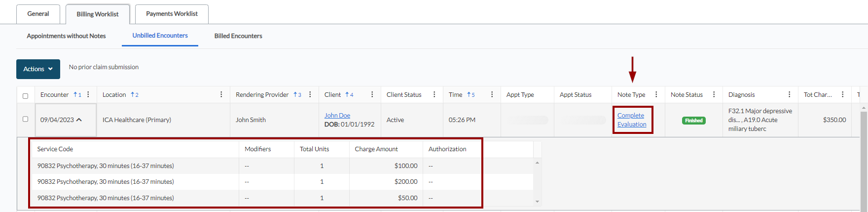
Task: Open John Doe client link
Action: [x=337, y=116]
